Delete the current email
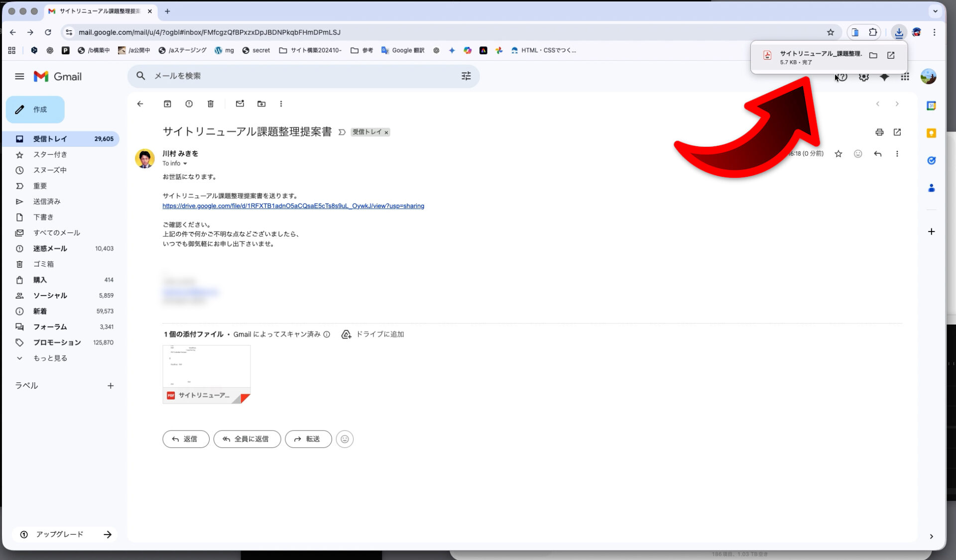The width and height of the screenshot is (956, 560). click(210, 104)
